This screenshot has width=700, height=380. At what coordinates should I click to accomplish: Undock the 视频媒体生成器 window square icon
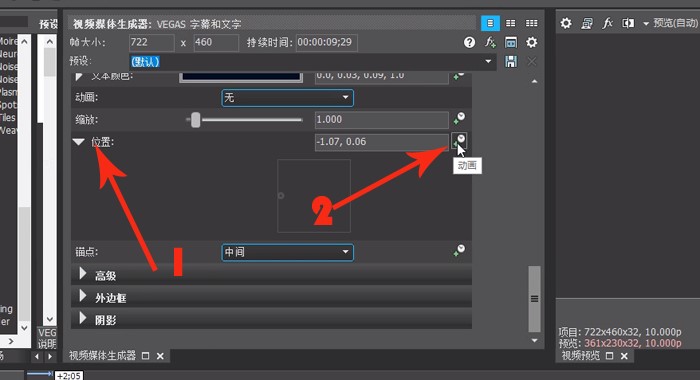click(146, 356)
